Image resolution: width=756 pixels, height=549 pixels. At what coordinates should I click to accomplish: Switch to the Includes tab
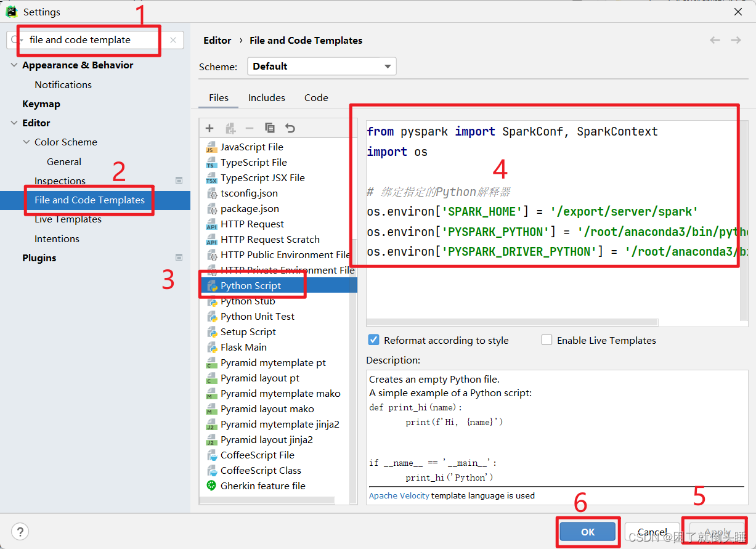tap(267, 97)
